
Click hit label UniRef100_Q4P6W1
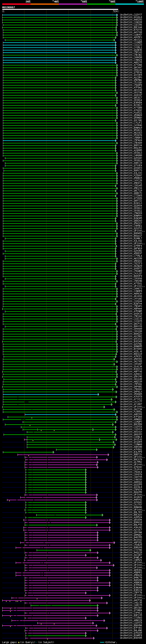131,387
